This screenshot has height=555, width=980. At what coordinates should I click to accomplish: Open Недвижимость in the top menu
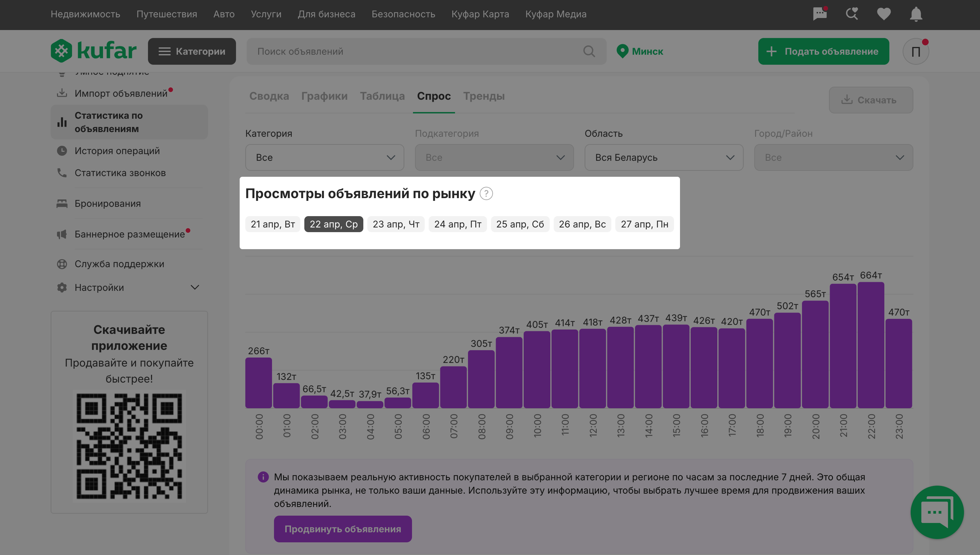[85, 14]
